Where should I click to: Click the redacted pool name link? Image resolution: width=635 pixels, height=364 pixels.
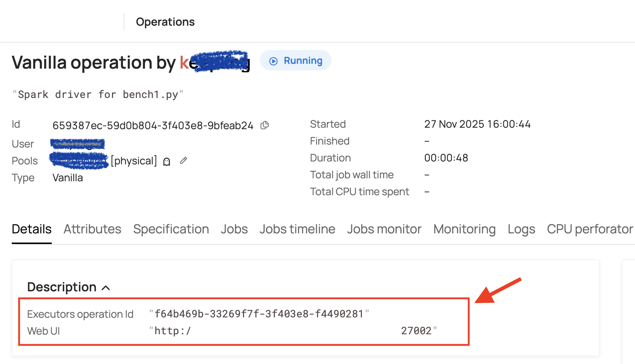[79, 161]
